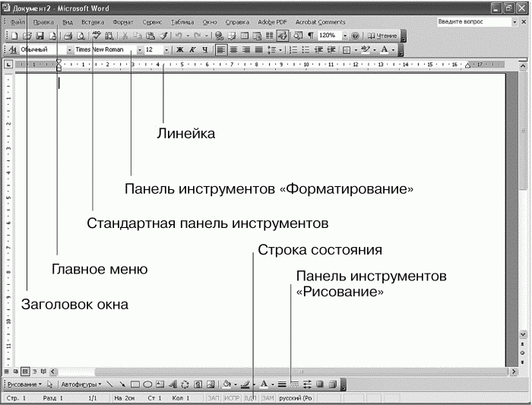Insert a table from the standard toolbar
This screenshot has height=405, width=532.
pyautogui.click(x=244, y=36)
